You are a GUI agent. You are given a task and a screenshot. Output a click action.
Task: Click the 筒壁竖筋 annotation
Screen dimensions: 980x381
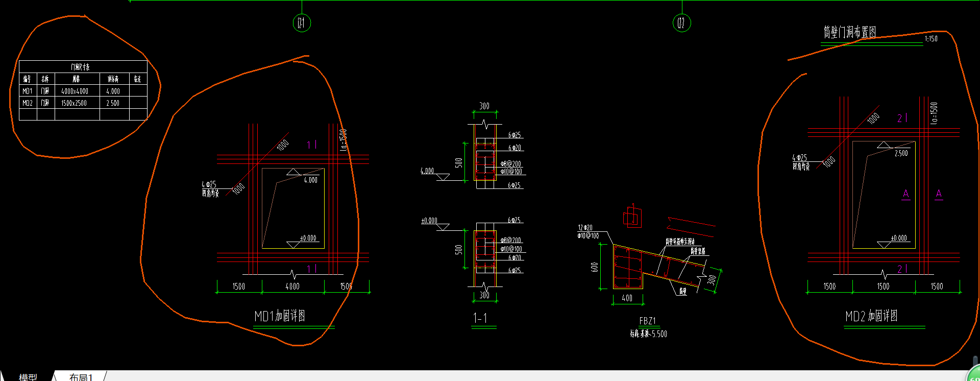click(698, 251)
